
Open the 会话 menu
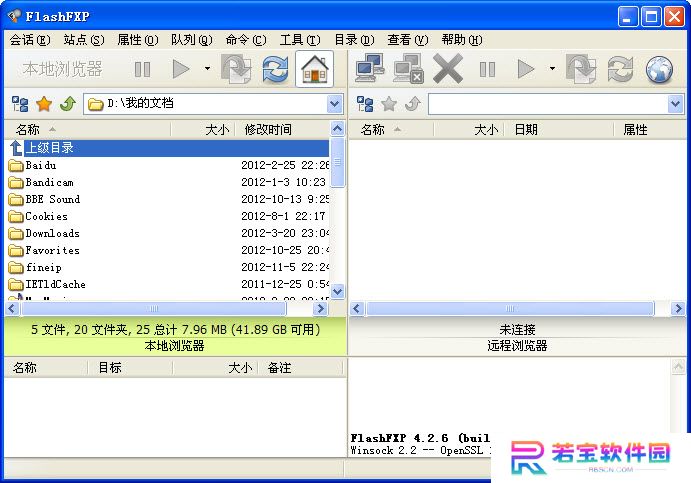30,40
